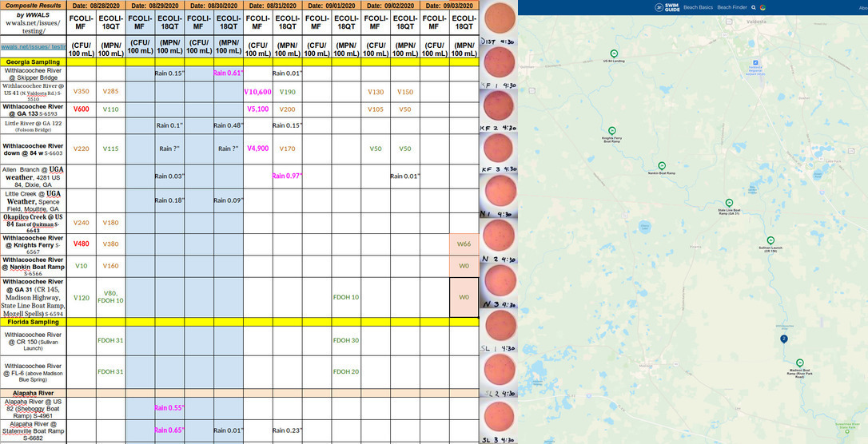Click the 'V80, FDOH 10' cell
Screen dimensions: 868x444
[x=111, y=297]
